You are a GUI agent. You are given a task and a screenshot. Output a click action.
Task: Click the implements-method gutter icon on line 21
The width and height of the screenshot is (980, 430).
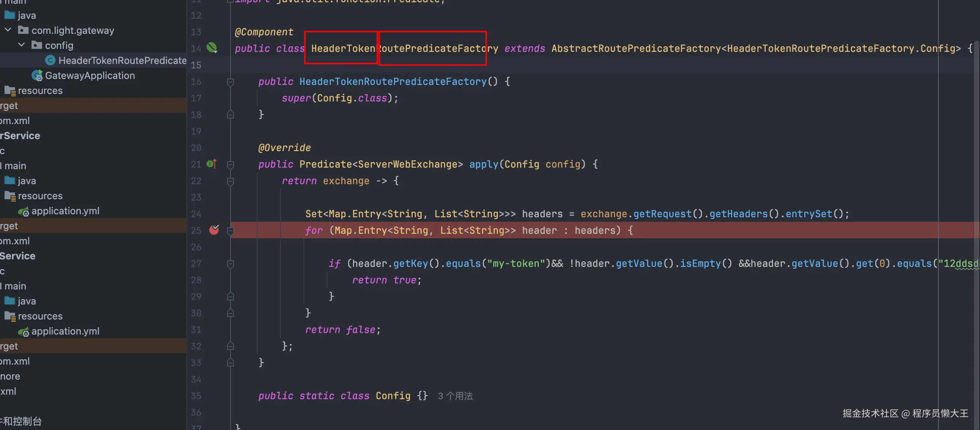coord(211,164)
